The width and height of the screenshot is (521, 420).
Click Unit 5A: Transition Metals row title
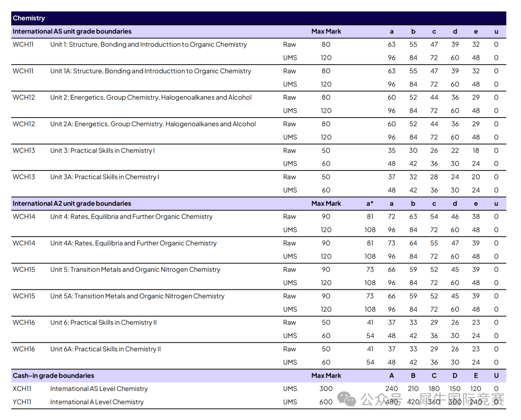point(137,296)
